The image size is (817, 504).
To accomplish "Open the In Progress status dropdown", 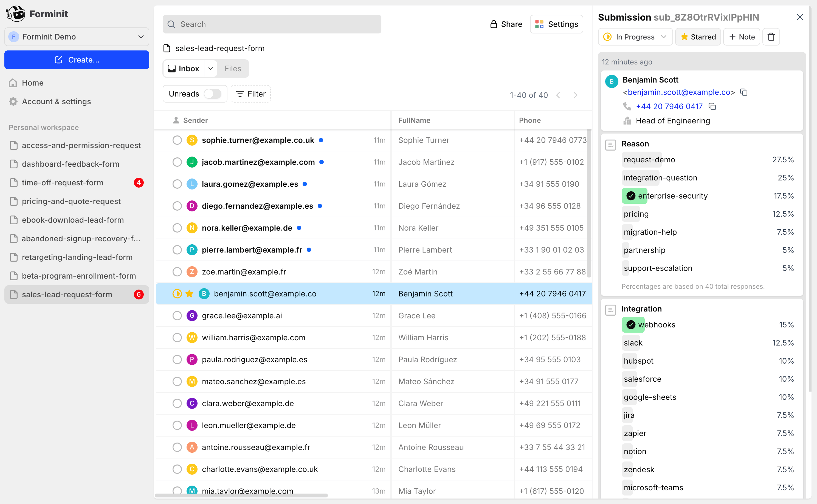I will pos(635,37).
